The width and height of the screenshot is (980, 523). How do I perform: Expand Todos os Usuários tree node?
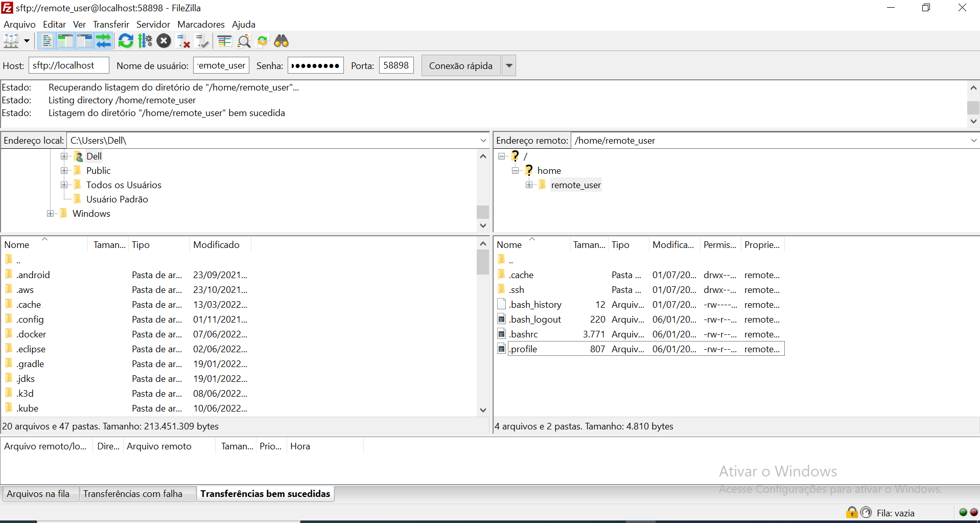(x=64, y=185)
